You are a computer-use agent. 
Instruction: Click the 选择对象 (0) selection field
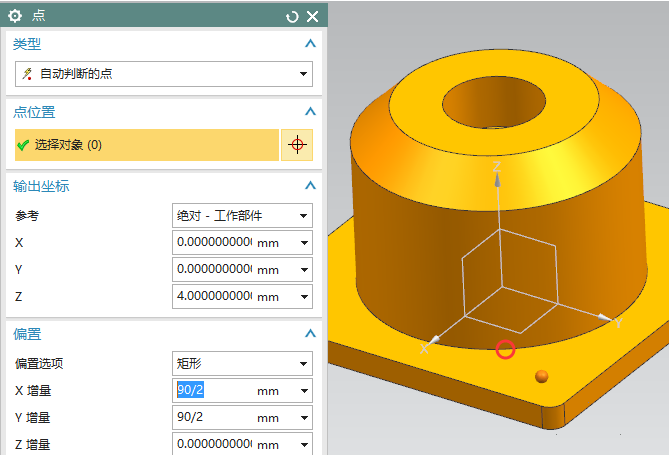pyautogui.click(x=147, y=145)
